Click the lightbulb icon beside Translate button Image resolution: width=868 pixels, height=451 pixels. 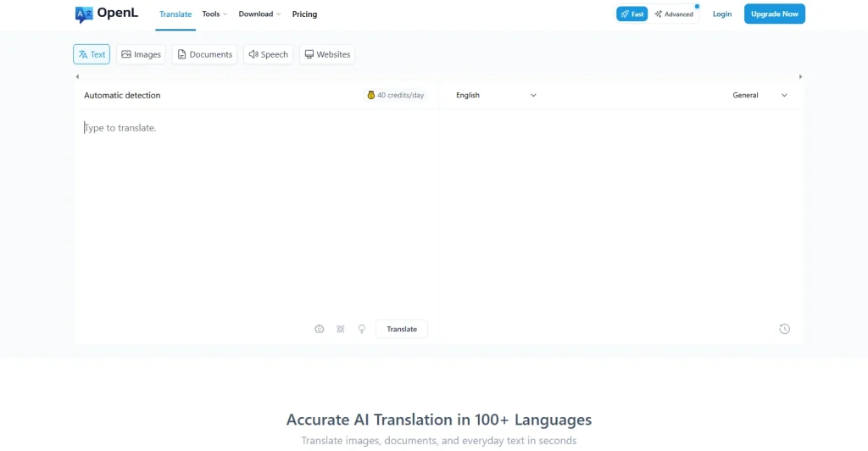[x=361, y=329]
